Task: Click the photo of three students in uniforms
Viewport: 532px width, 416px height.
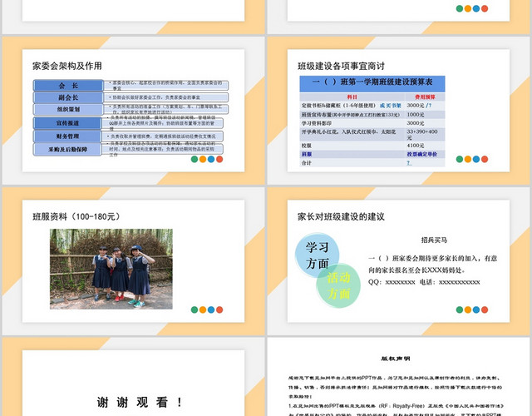Action: [111, 269]
